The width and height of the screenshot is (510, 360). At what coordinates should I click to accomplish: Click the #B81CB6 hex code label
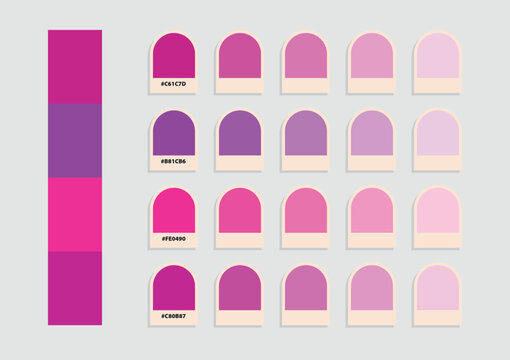[x=173, y=161]
